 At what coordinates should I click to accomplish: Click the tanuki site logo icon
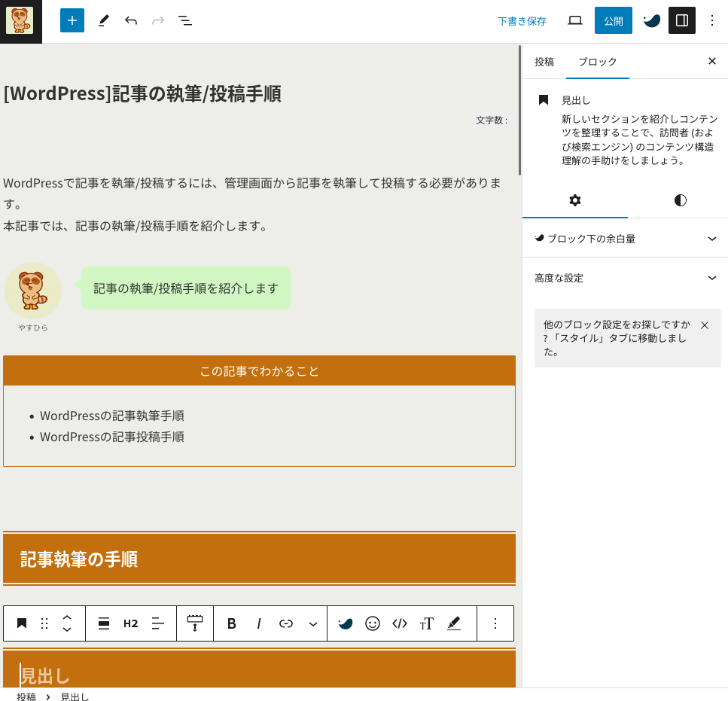tap(20, 21)
